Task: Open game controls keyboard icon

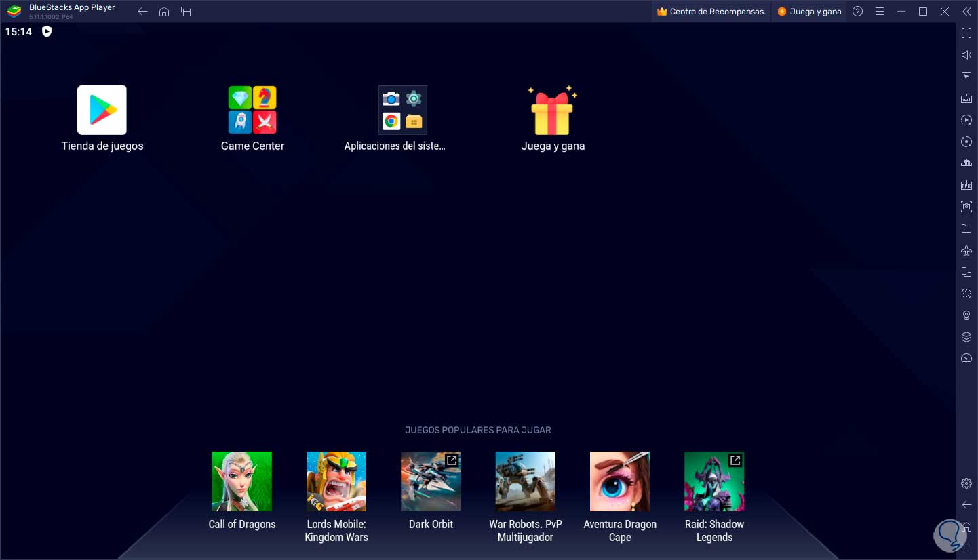Action: point(966,98)
